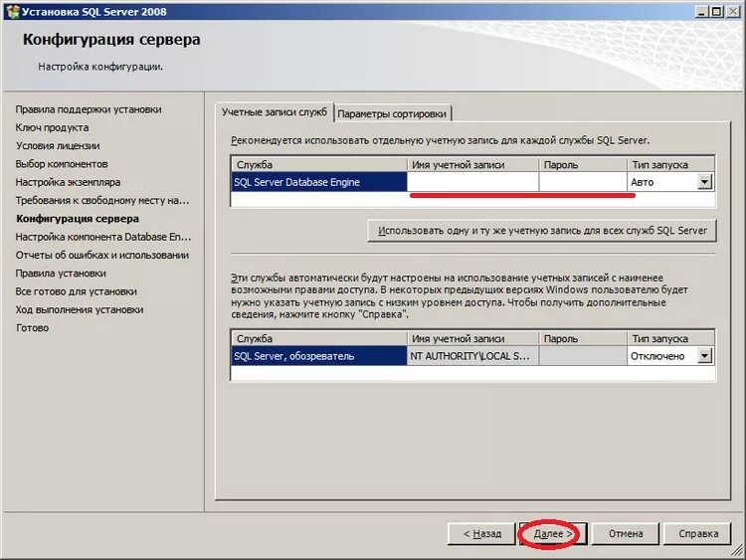
Task: Select the SQL Server Database Engine row
Action: (318, 182)
